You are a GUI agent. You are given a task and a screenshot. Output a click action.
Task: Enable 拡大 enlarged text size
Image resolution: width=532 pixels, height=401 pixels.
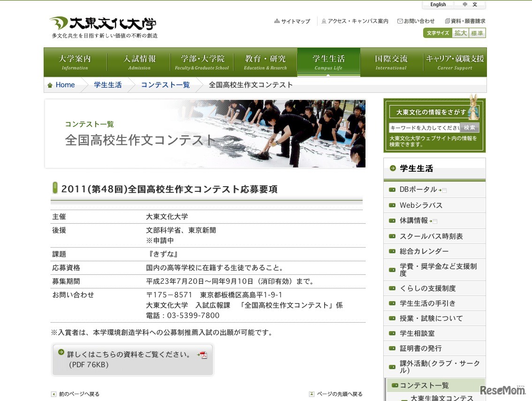pyautogui.click(x=460, y=33)
